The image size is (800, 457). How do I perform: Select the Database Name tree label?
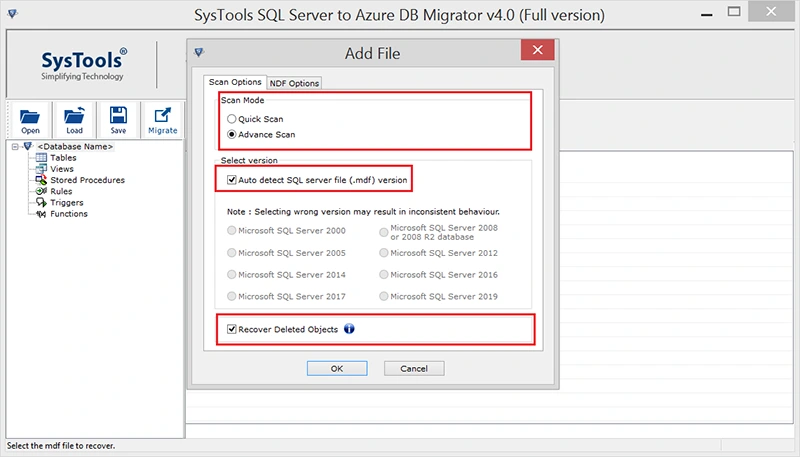click(75, 146)
